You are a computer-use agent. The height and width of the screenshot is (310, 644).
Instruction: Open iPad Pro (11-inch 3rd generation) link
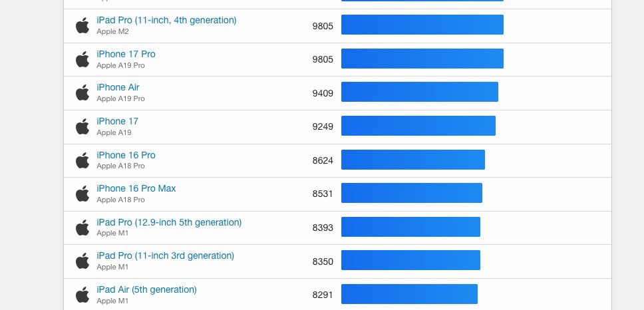(165, 255)
